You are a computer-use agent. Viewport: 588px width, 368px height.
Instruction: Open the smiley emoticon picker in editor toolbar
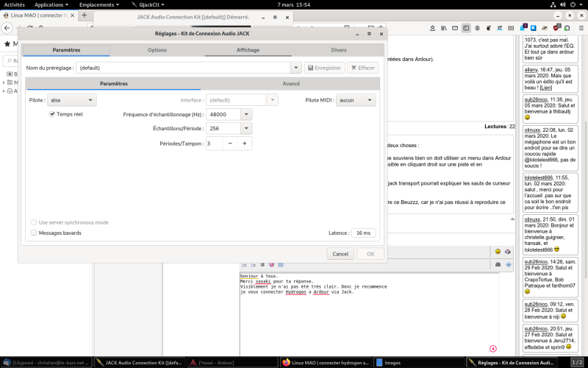498,252
